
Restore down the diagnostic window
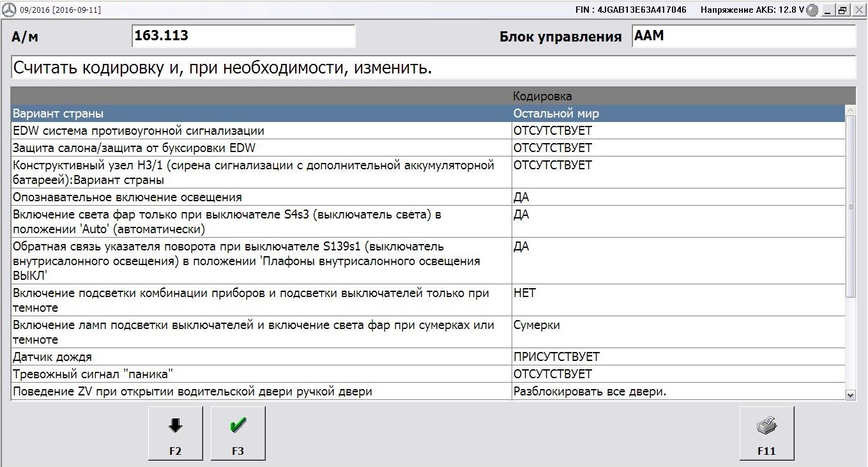(x=842, y=10)
